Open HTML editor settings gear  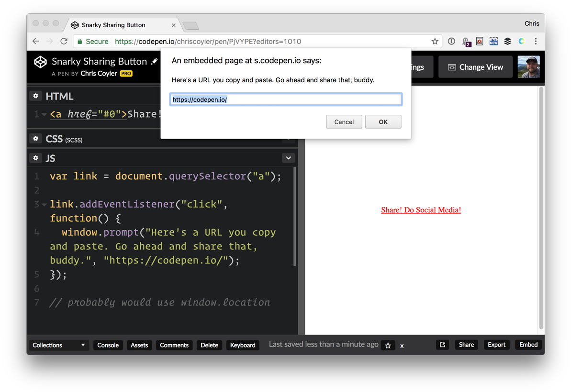(36, 96)
